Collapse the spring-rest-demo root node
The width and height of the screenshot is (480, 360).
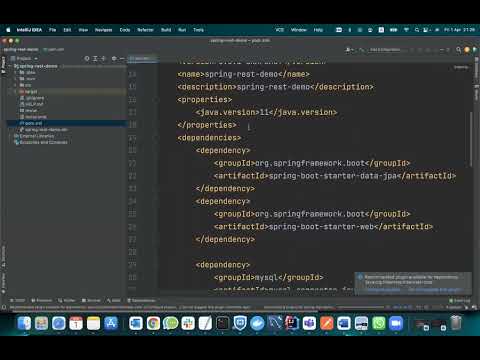(x=10, y=66)
